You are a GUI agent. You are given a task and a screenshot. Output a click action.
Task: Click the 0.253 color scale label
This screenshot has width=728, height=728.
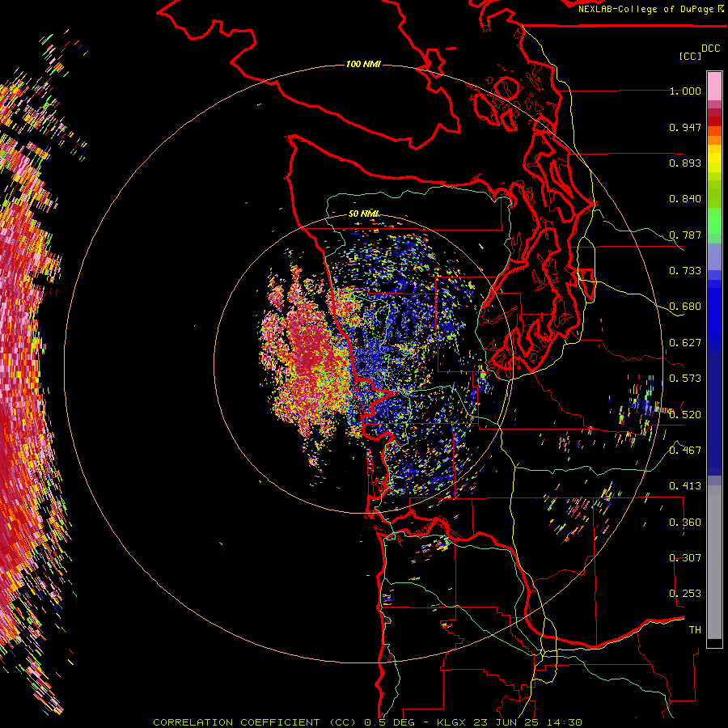pyautogui.click(x=685, y=594)
